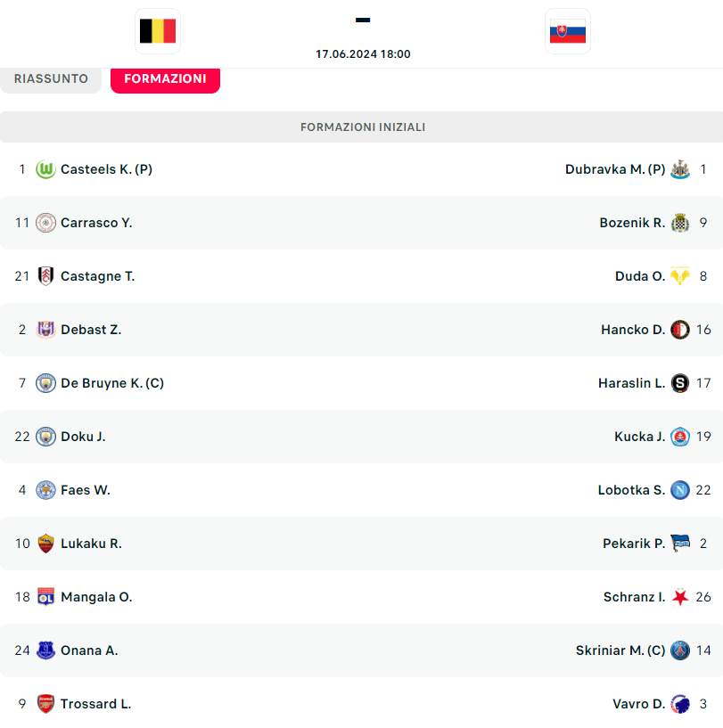Click Napoli logo next to Lobotka

tap(680, 490)
